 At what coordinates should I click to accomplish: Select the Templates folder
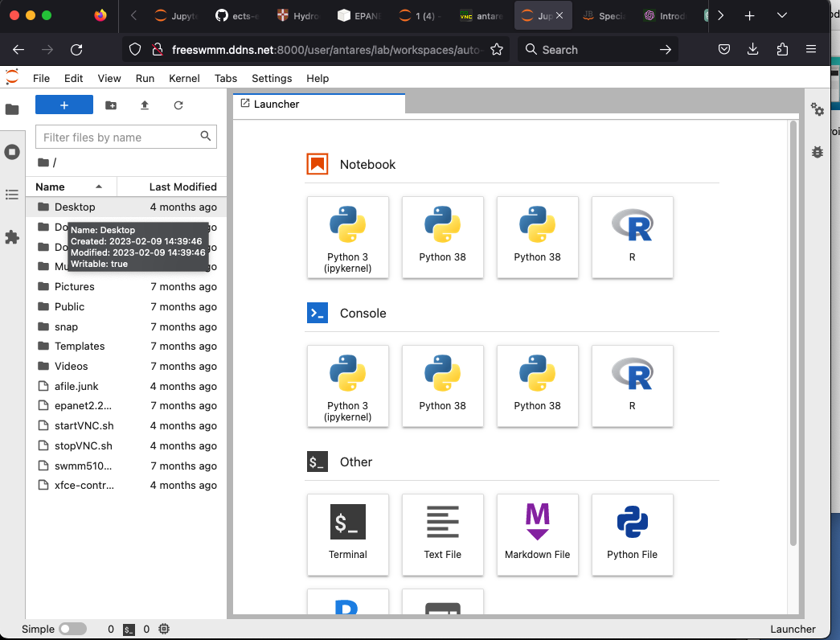[x=126, y=347]
